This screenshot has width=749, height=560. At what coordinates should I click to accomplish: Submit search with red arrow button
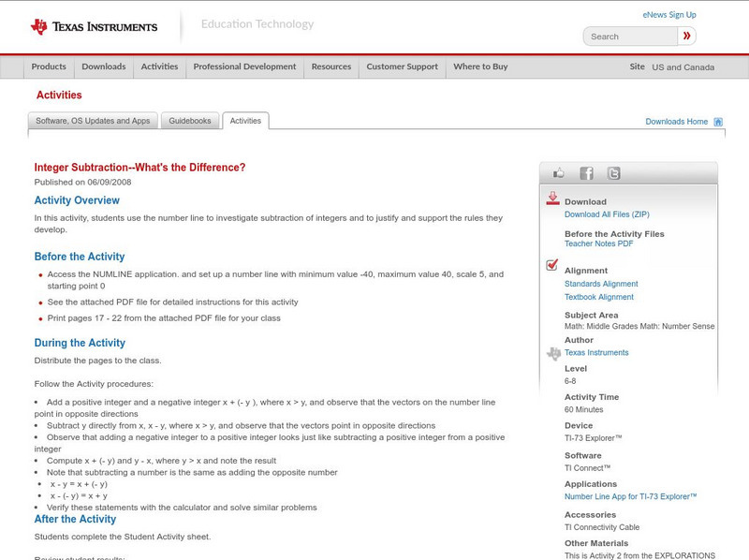(x=687, y=36)
